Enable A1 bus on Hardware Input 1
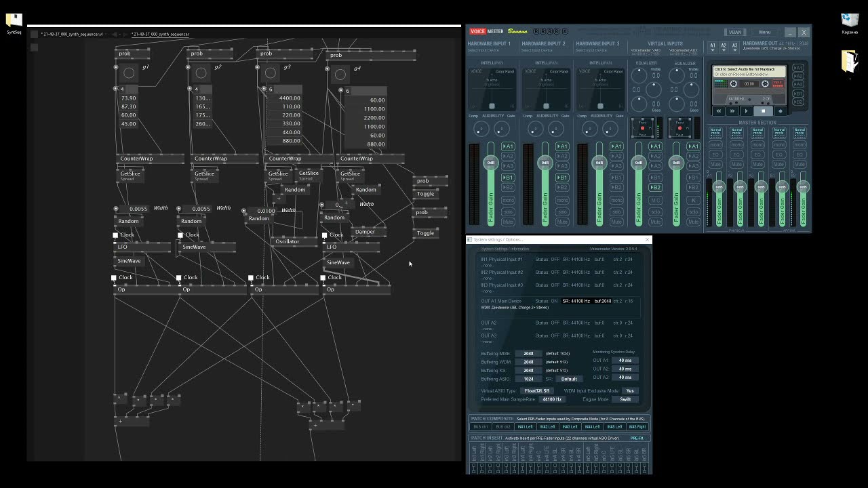This screenshot has height=488, width=868. (x=508, y=146)
